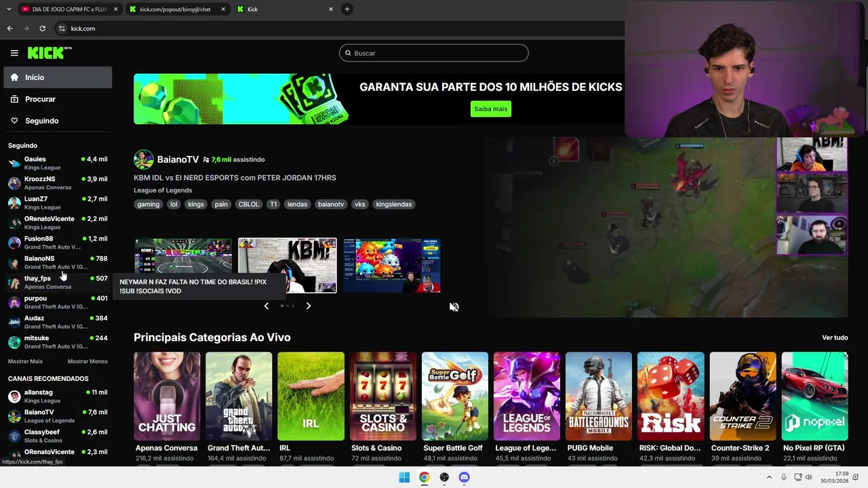Open mitsuke followed channel

coord(58,342)
